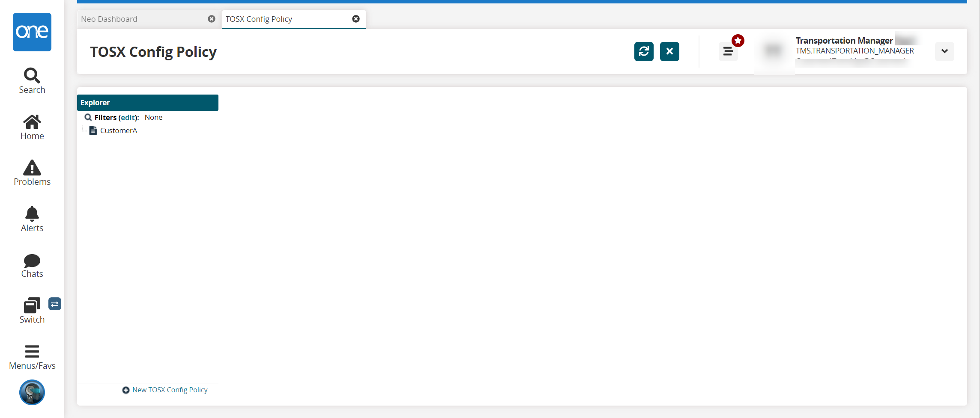The width and height of the screenshot is (980, 418).
Task: Open Menus/Favs
Action: 32,357
